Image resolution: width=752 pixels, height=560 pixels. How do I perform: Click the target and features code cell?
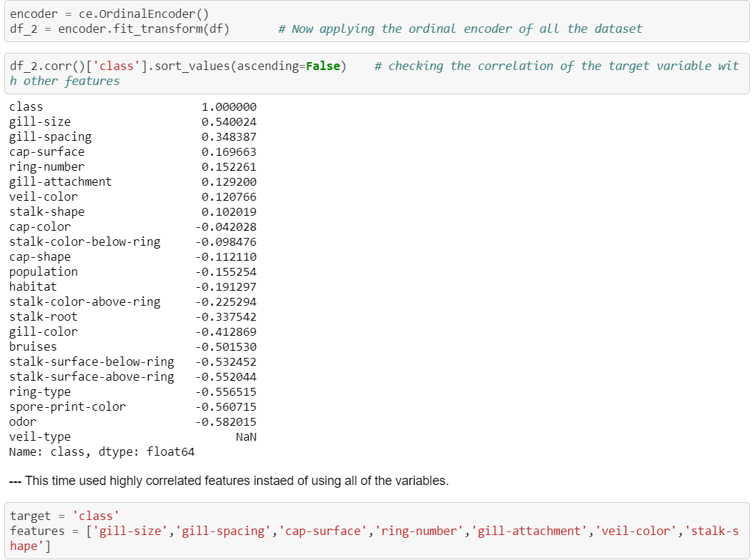(377, 531)
